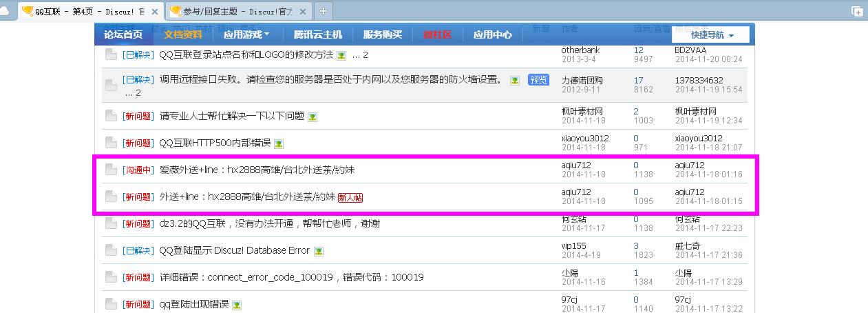Open thread dz3.2的QQ互联，没有办法开通
Viewport: 868px width, 313px height.
click(x=270, y=223)
